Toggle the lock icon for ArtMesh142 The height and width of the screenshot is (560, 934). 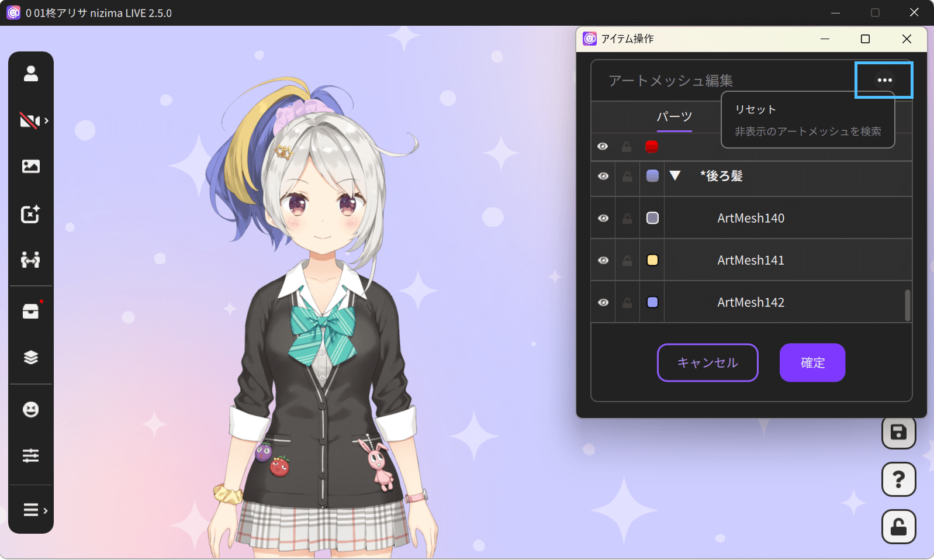627,303
